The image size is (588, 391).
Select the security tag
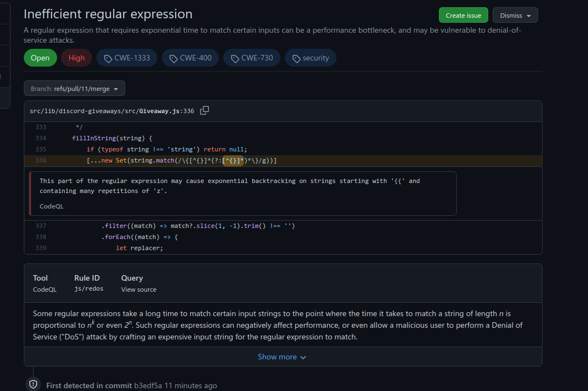click(x=310, y=58)
